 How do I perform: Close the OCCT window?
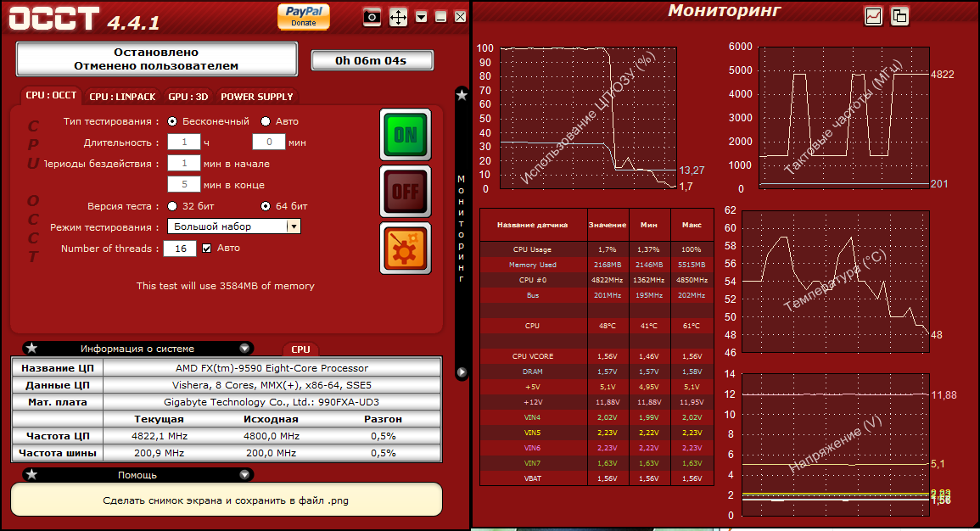[x=460, y=17]
